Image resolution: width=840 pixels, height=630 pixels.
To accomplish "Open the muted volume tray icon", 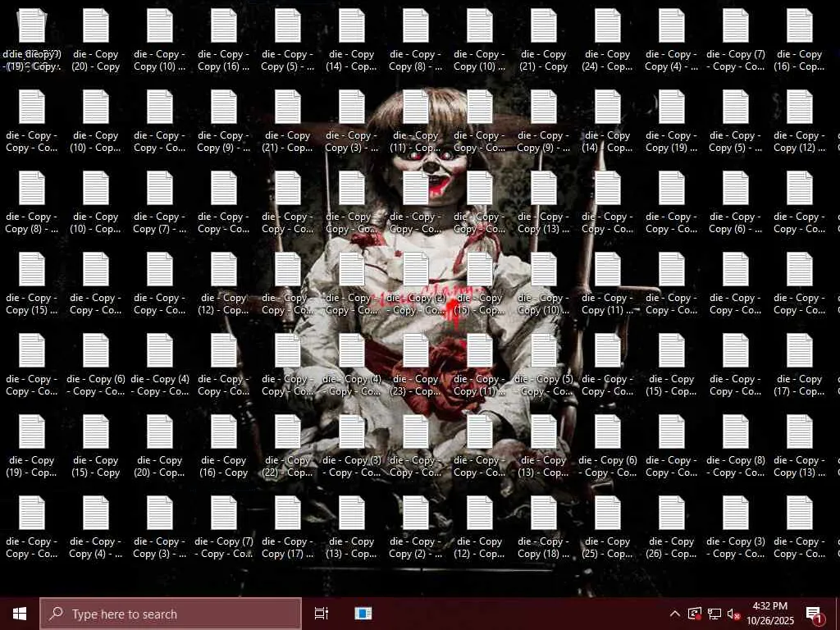I will pyautogui.click(x=733, y=614).
